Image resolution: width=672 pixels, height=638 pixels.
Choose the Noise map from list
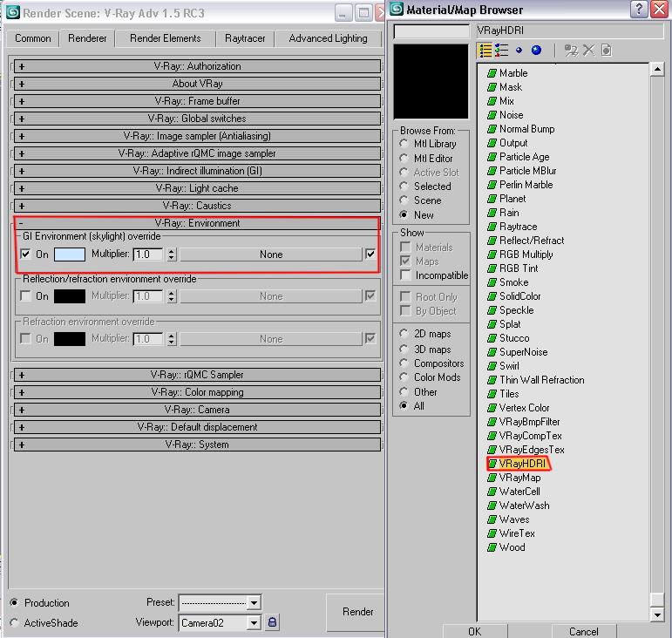[511, 115]
